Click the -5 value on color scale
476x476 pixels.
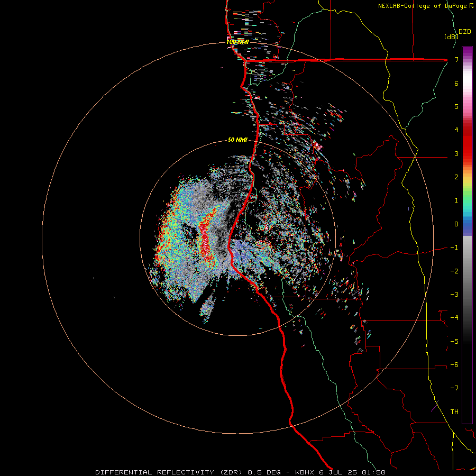point(454,342)
